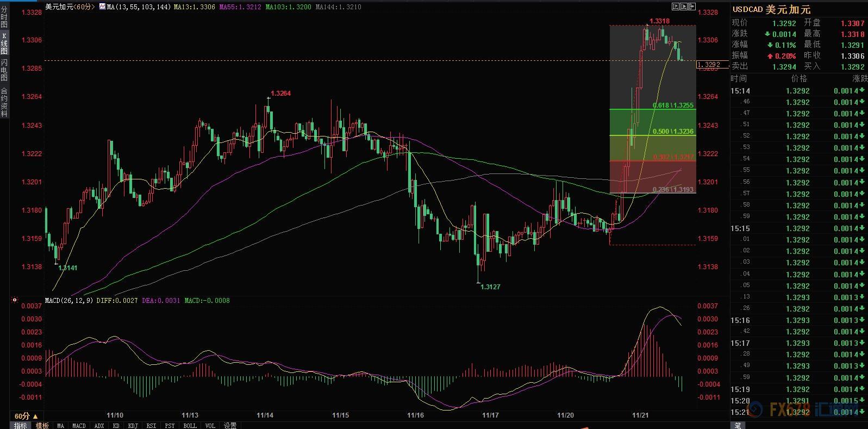Apply the RSI indicator
Image resolution: width=868 pixels, height=429 pixels.
pos(152,426)
